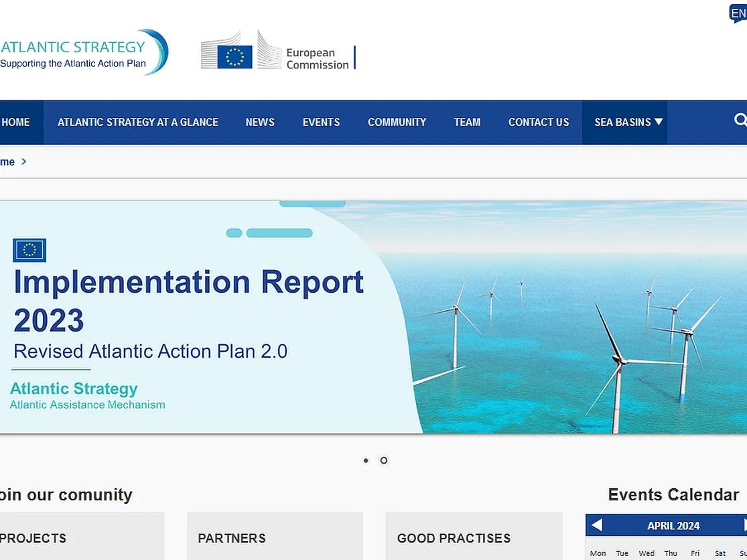The image size is (747, 560).
Task: Open the PARTNERS card
Action: coord(275,536)
